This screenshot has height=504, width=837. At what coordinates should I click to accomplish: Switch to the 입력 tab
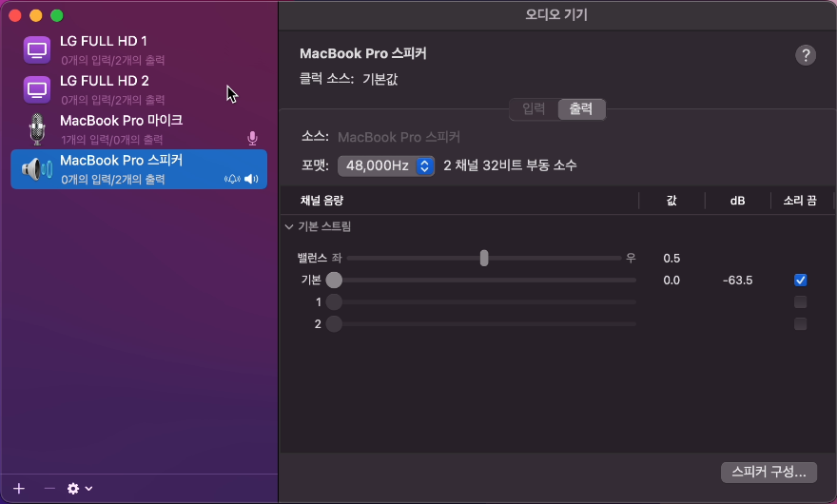534,109
